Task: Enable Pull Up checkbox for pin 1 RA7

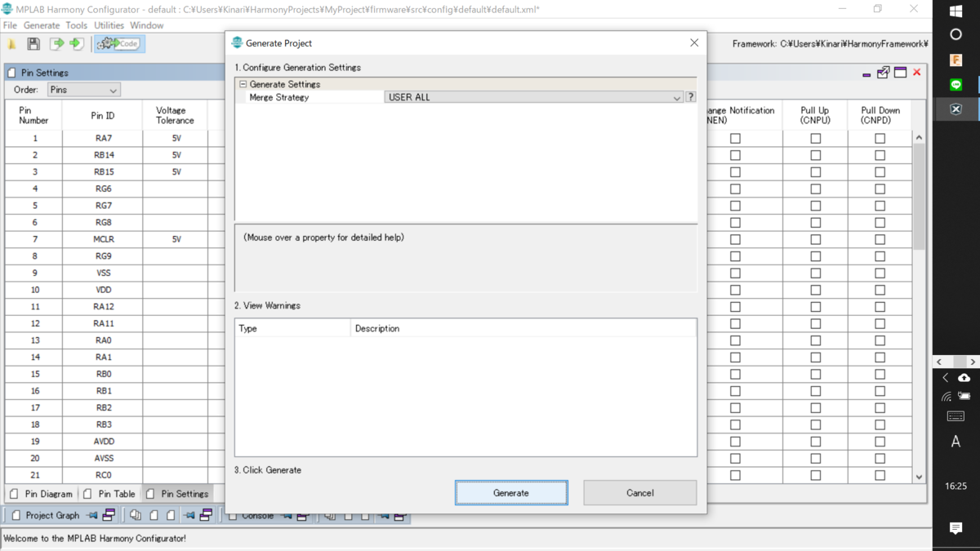Action: [815, 139]
